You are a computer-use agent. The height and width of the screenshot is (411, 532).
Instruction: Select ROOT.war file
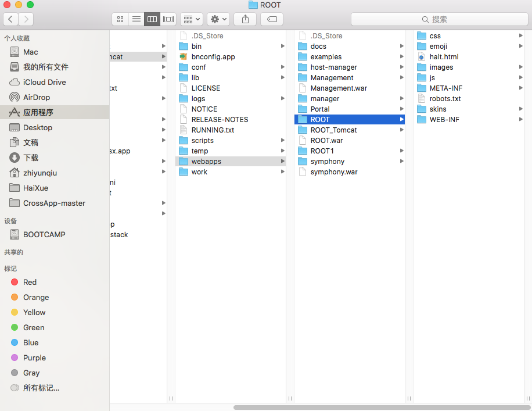[350, 140]
